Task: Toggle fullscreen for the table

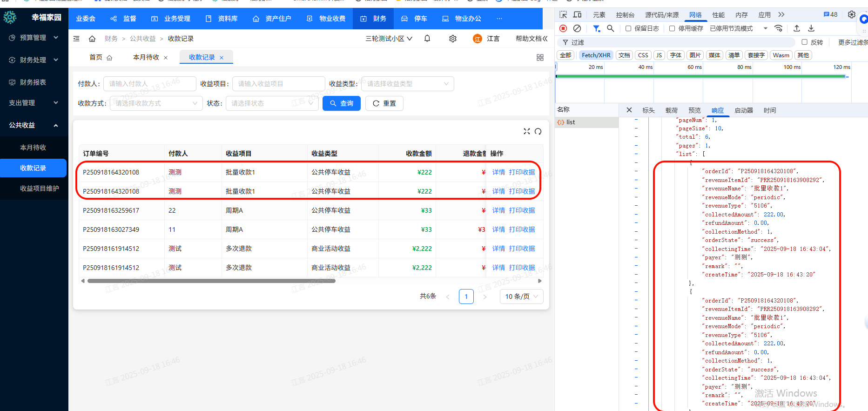Action: [x=526, y=131]
